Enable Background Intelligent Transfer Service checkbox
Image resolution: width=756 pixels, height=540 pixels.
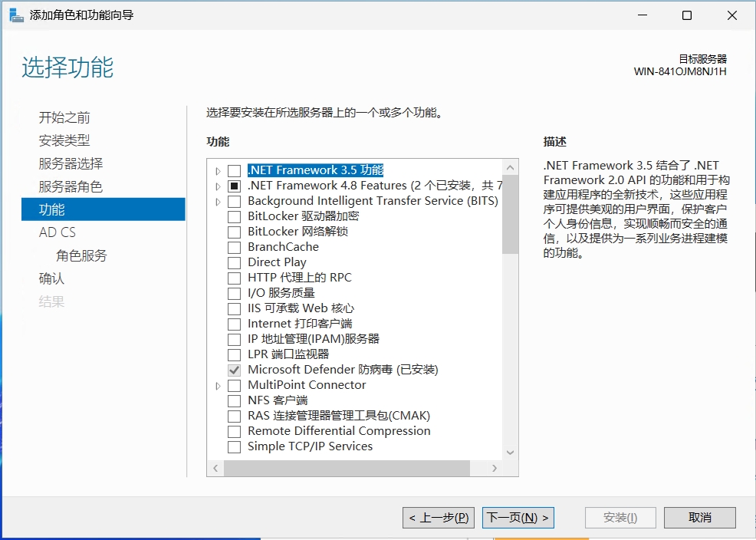(234, 202)
